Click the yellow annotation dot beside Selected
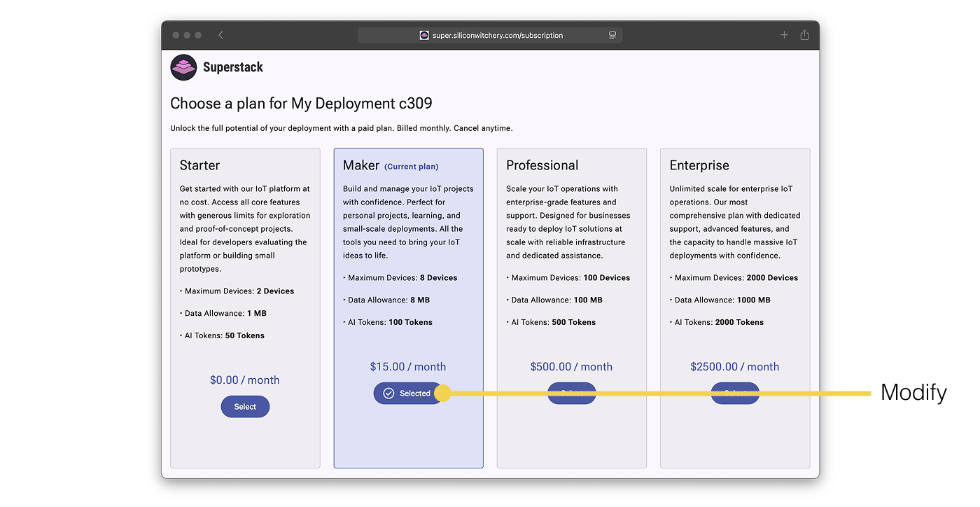 pos(442,394)
